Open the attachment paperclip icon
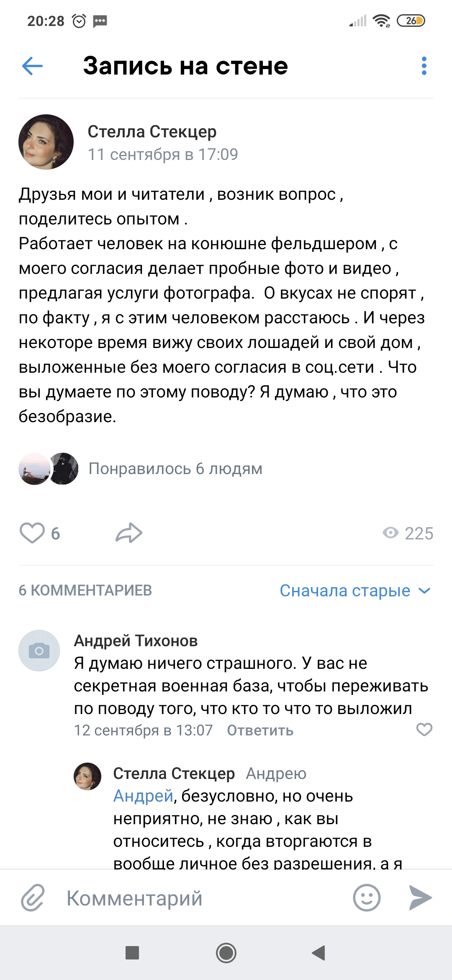 pyautogui.click(x=33, y=898)
